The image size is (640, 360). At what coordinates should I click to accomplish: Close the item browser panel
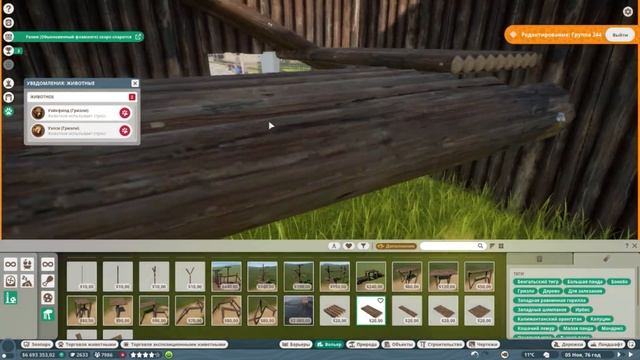635,246
